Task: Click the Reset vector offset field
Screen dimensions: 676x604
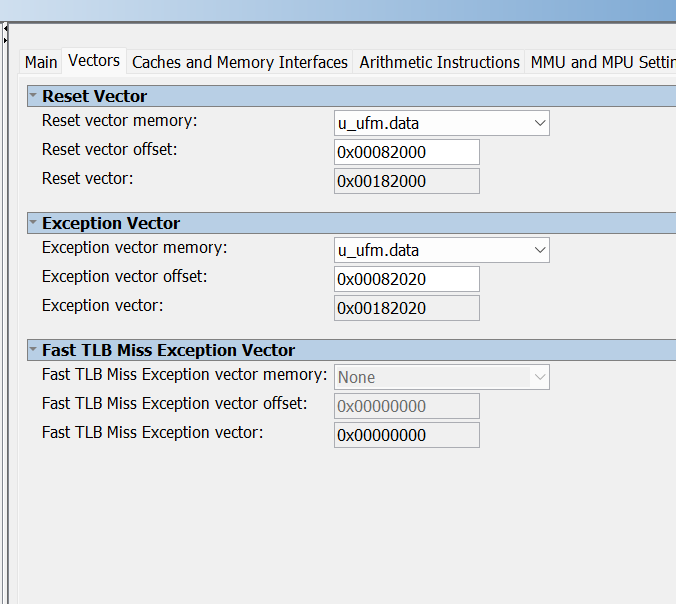Action: [x=407, y=152]
